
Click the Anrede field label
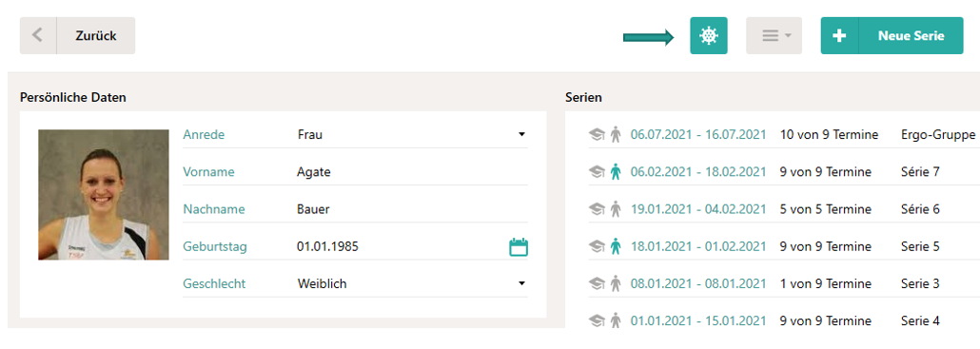204,134
